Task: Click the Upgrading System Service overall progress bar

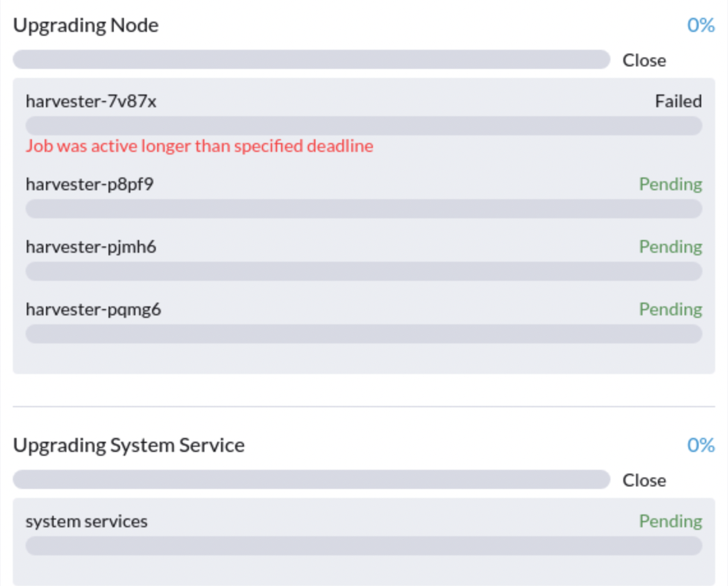Action: coord(311,479)
